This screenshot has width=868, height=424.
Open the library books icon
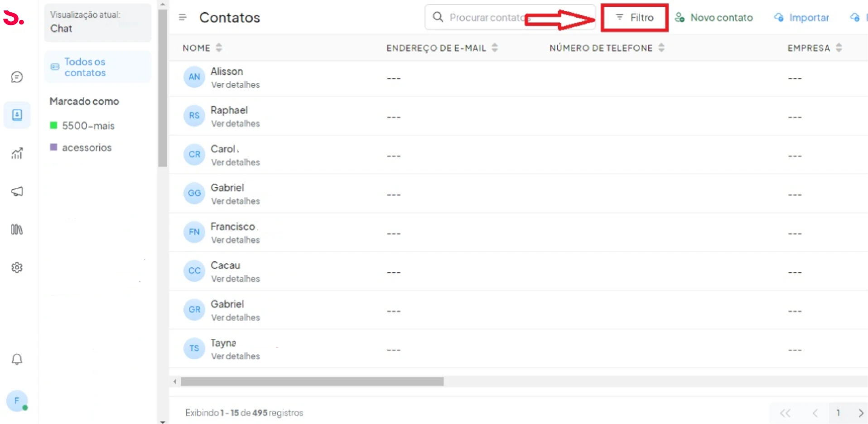(17, 229)
